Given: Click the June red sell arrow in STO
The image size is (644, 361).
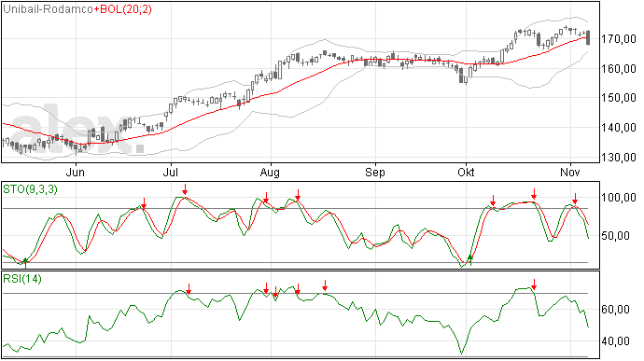Looking at the screenshot, I should coord(144,202).
